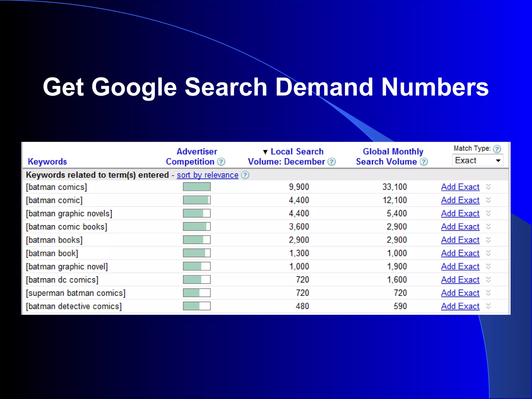This screenshot has width=532, height=399.
Task: Open help icon beside Advertiser Competition
Action: pos(221,162)
